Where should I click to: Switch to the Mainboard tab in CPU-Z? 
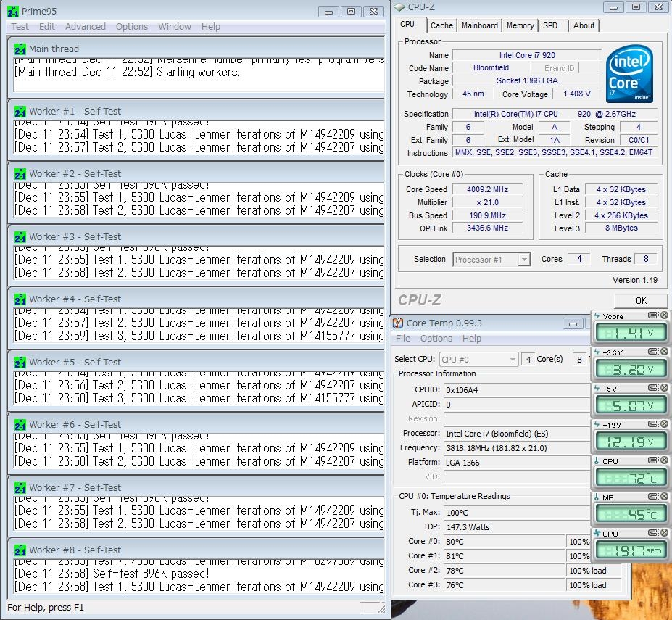coord(480,25)
